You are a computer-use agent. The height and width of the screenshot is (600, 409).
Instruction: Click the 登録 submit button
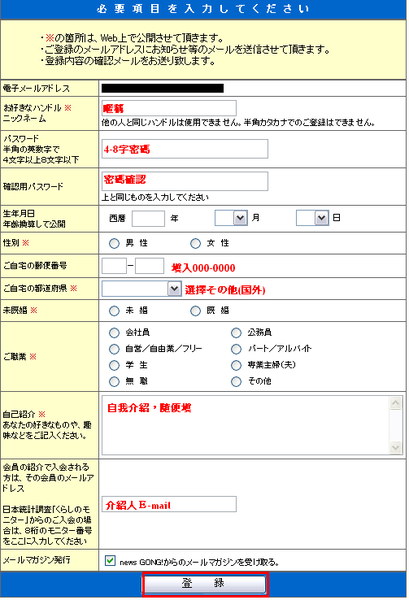coord(205,584)
